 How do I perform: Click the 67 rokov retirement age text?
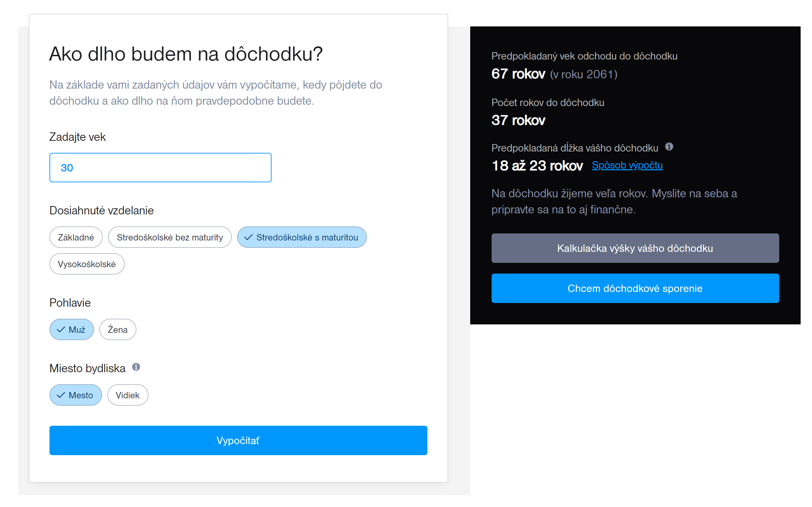[518, 74]
